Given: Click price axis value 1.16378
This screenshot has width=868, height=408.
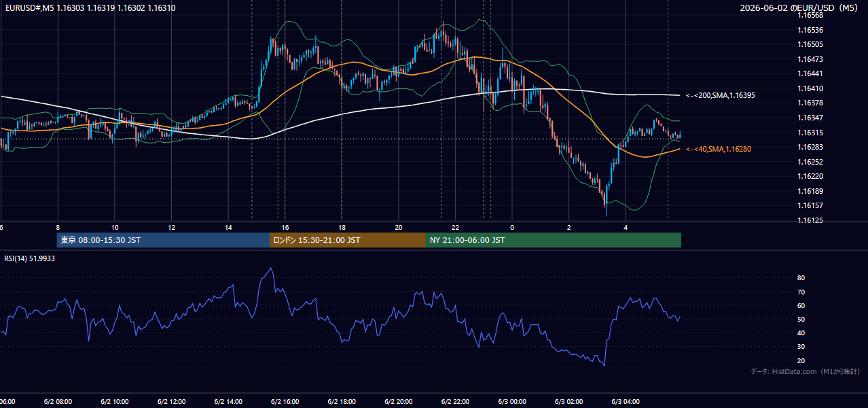Looking at the screenshot, I should point(810,103).
